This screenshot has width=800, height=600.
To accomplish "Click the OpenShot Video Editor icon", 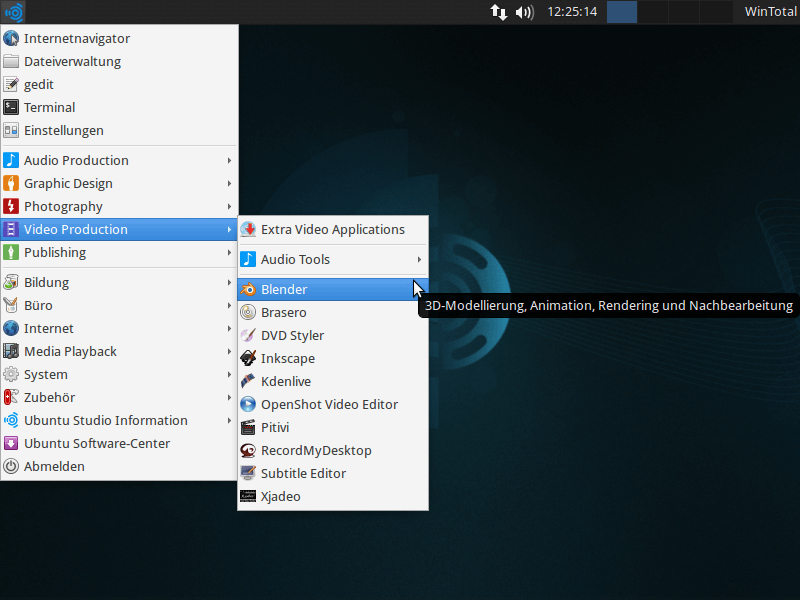I will 248,404.
